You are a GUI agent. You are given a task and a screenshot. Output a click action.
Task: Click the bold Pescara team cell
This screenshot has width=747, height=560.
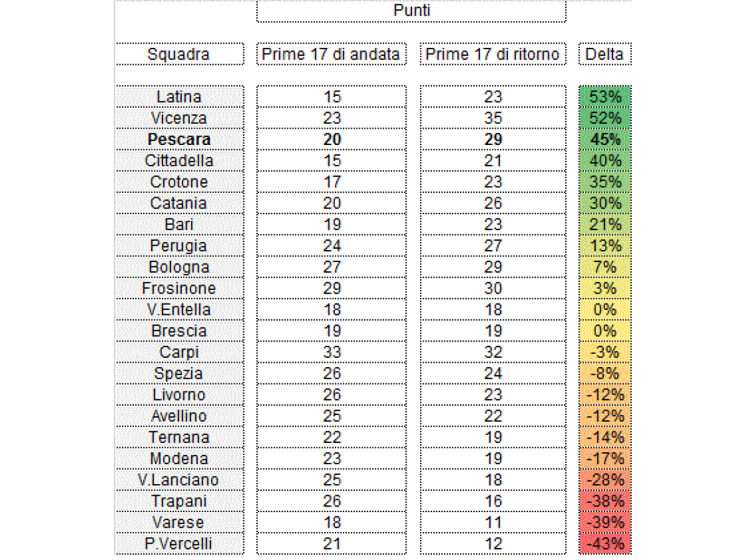179,139
